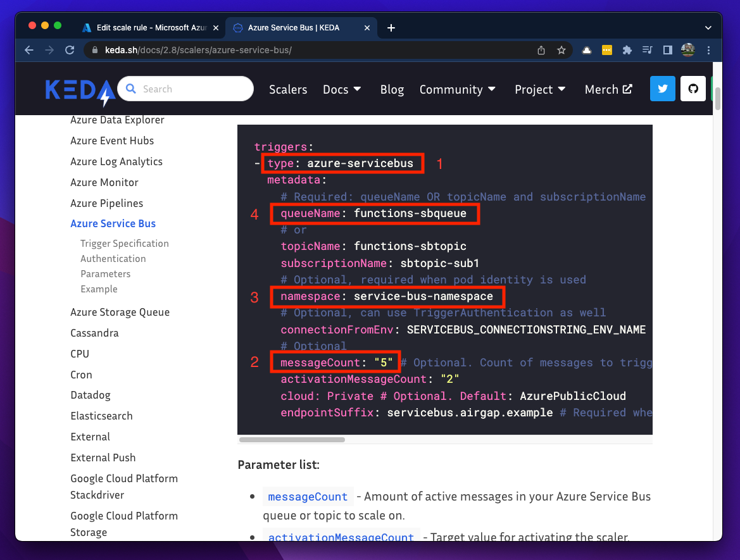Click the share icon in address bar
The height and width of the screenshot is (560, 740).
click(x=541, y=50)
